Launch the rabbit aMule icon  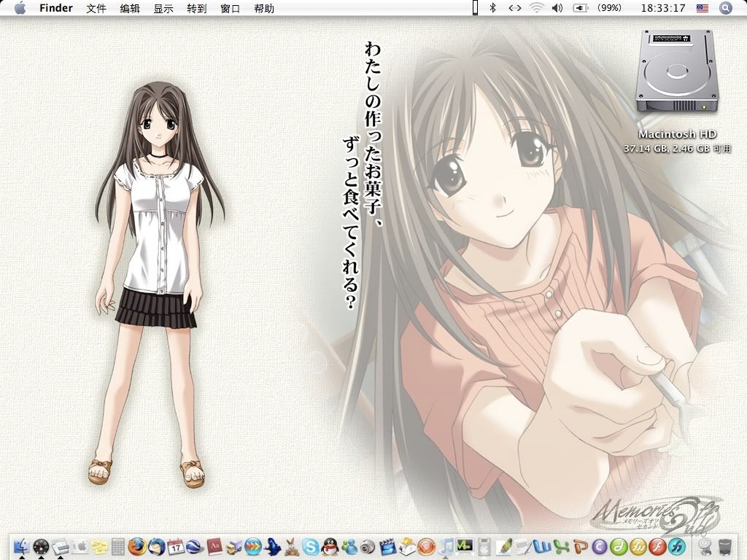[292, 547]
